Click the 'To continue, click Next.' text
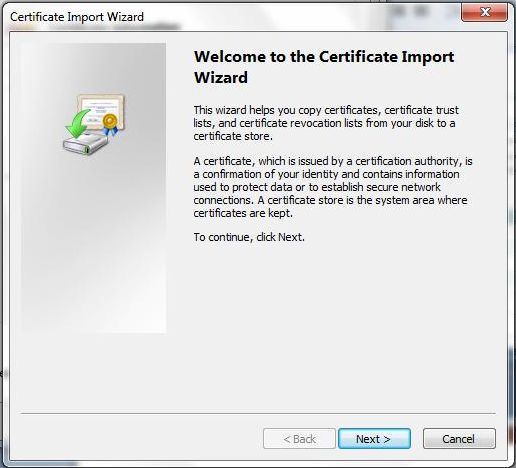516x468 pixels. (249, 237)
